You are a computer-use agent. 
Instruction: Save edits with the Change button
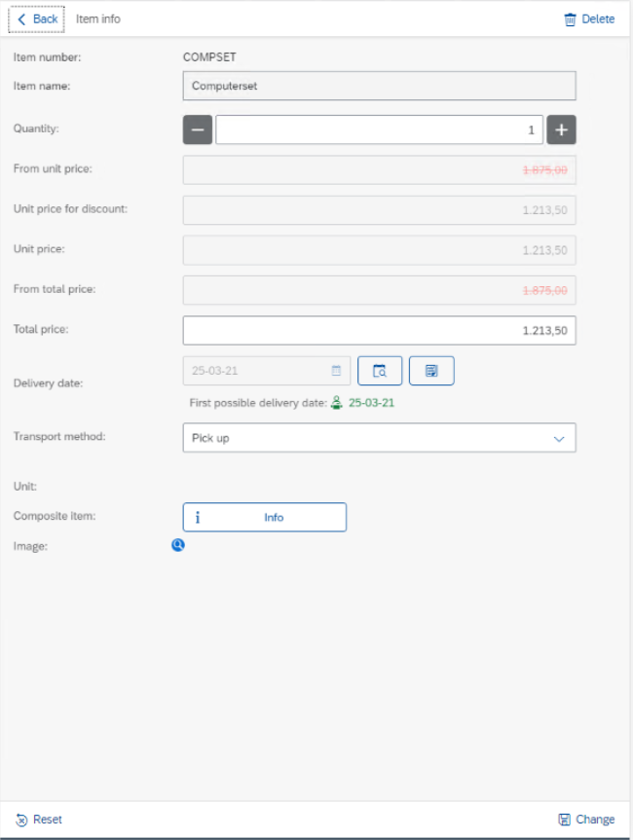tap(586, 820)
